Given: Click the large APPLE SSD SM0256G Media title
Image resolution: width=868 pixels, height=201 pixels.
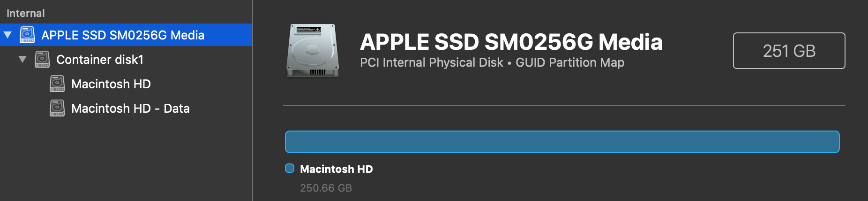Looking at the screenshot, I should (x=511, y=42).
